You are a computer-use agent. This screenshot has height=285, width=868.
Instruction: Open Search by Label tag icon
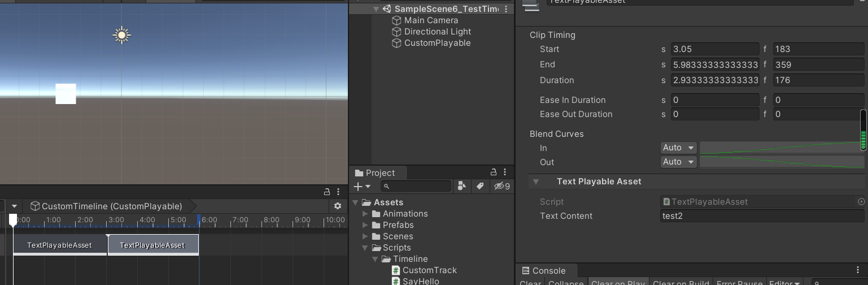(480, 186)
